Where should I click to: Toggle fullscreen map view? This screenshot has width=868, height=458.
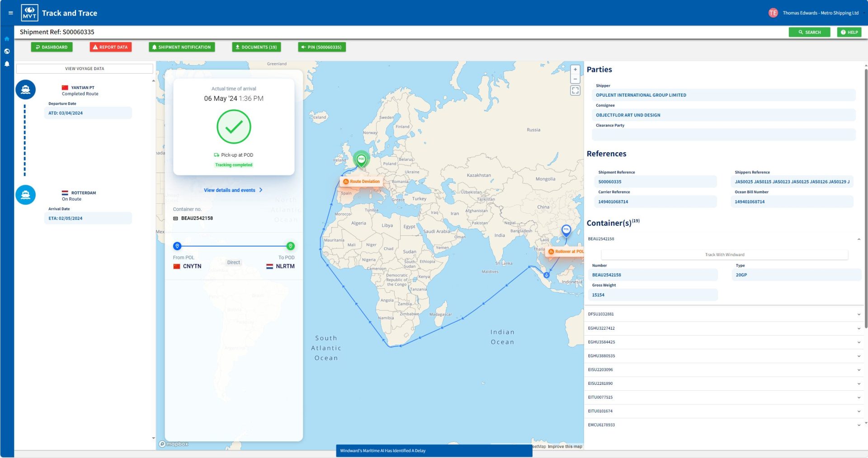click(x=575, y=90)
